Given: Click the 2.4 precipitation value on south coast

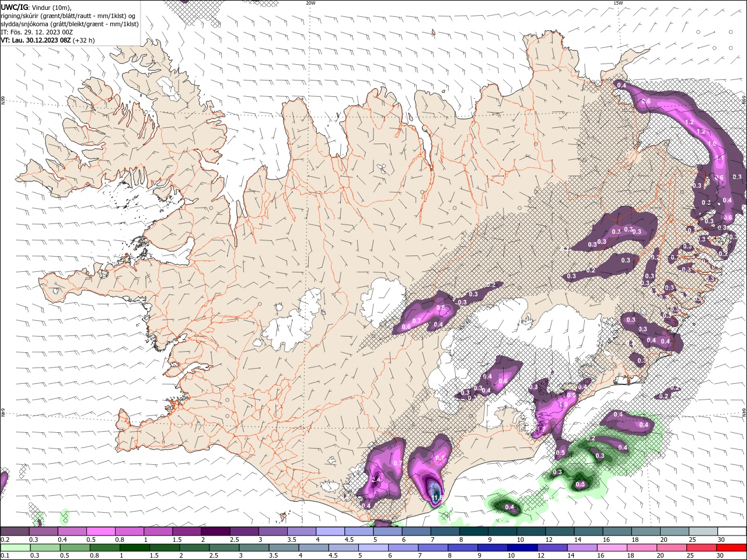Looking at the screenshot, I should pos(376,480).
